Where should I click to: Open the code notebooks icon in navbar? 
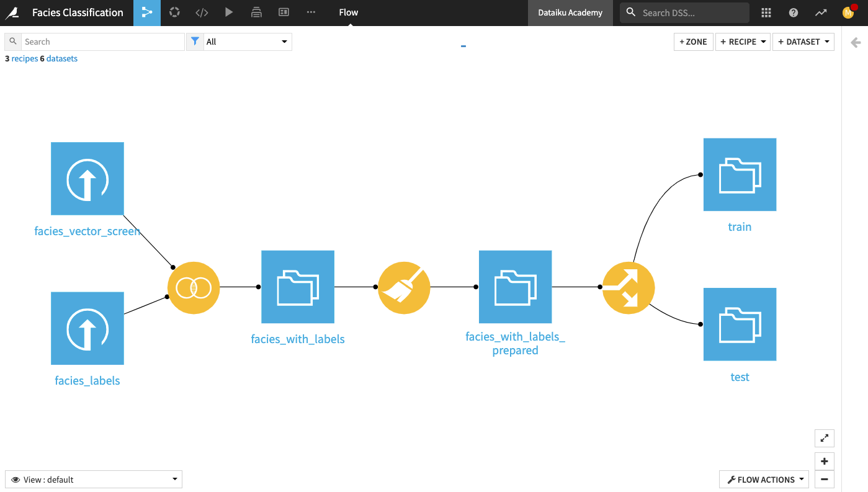pyautogui.click(x=202, y=12)
